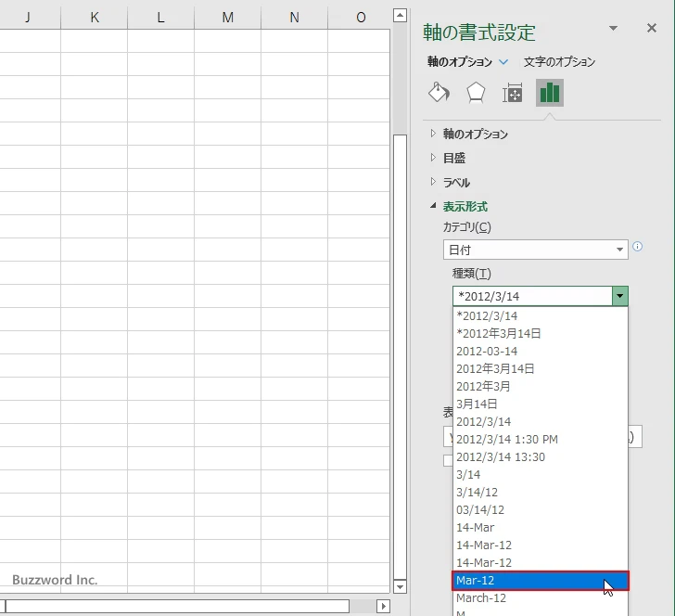Click the vertical scrollbar up arrow
Viewport: 675px width, 616px height.
pyautogui.click(x=400, y=16)
